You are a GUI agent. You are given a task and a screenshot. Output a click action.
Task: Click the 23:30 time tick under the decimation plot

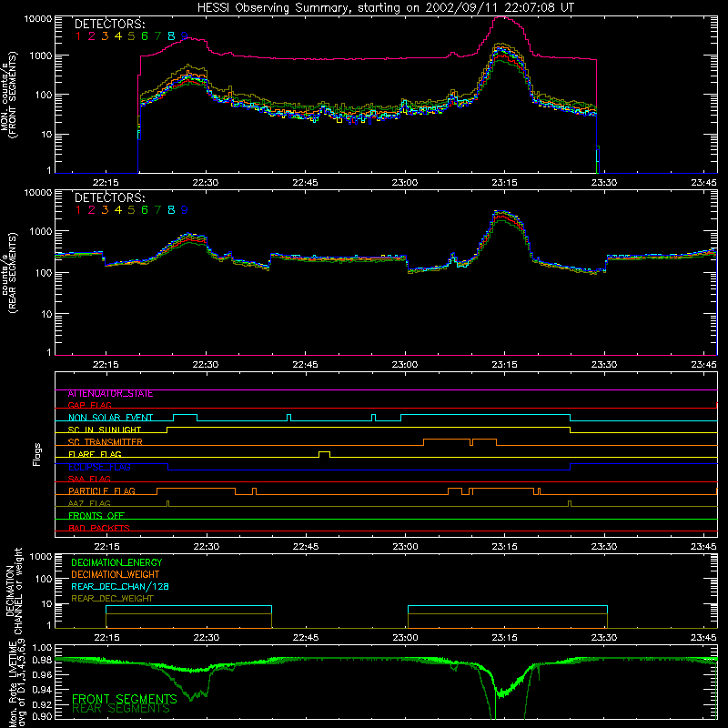[x=604, y=638]
